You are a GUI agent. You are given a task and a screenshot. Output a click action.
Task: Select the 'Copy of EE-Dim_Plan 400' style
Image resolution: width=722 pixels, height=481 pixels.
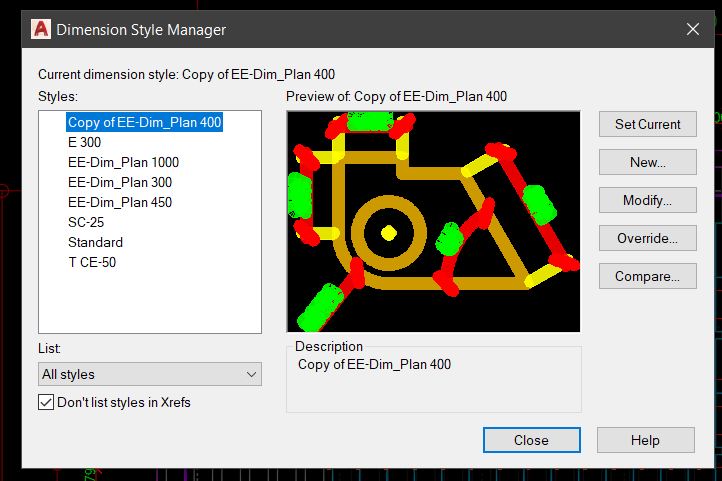tap(145, 122)
